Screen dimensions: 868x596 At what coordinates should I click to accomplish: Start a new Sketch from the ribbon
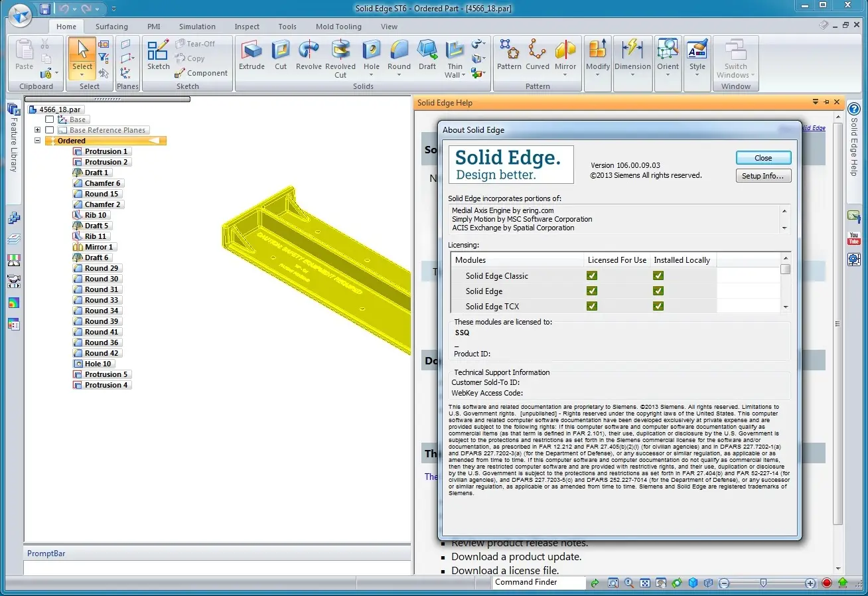[x=159, y=55]
